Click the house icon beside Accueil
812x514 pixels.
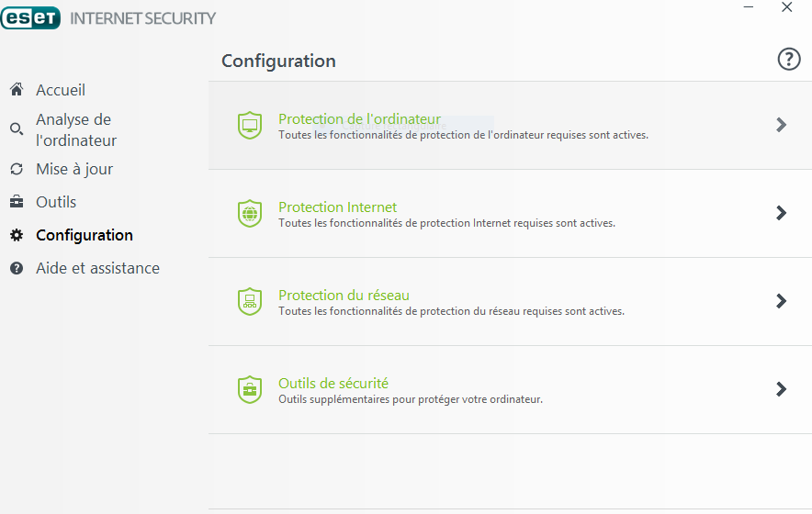17,90
